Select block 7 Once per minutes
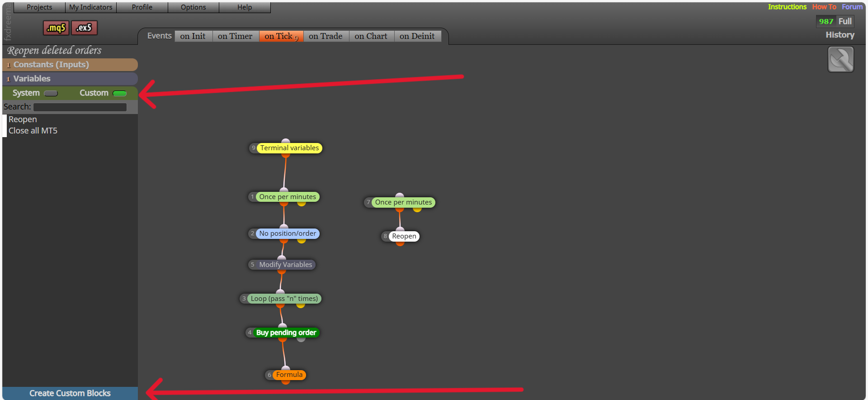 coord(403,202)
